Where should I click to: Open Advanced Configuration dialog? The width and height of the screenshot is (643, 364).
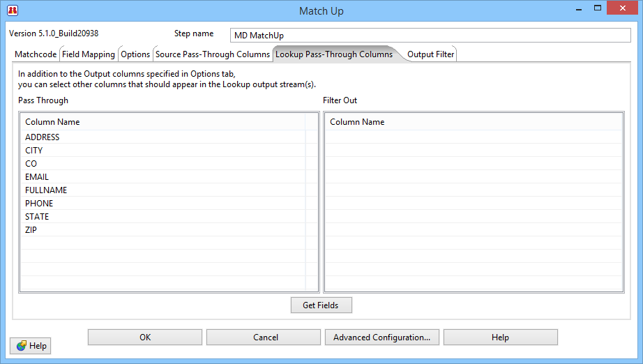(381, 338)
